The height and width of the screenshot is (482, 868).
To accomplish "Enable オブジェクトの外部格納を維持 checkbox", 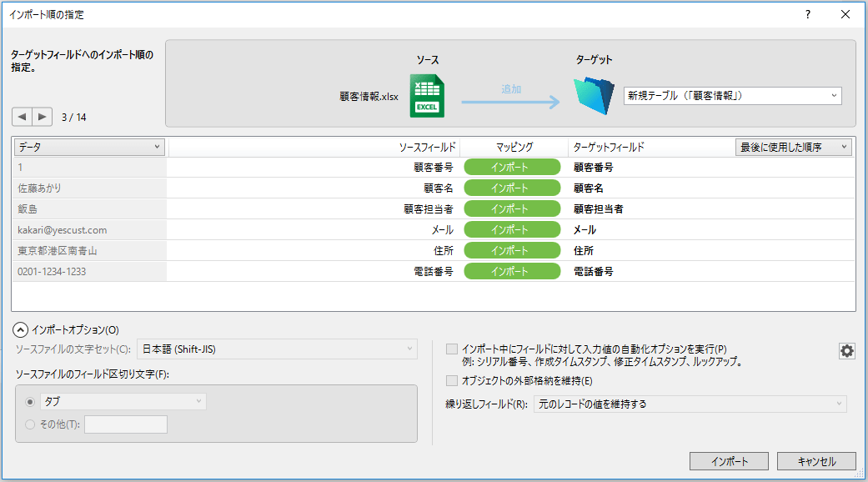I will tap(452, 381).
